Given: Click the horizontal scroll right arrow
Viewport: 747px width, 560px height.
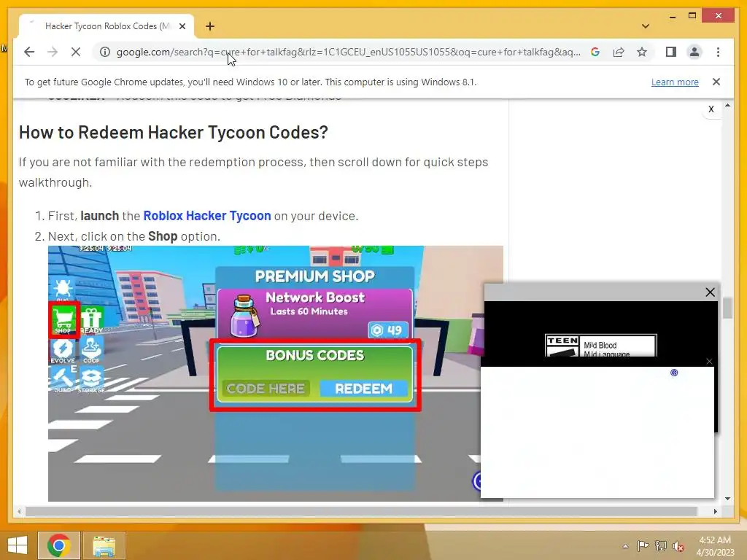Looking at the screenshot, I should coord(715,511).
